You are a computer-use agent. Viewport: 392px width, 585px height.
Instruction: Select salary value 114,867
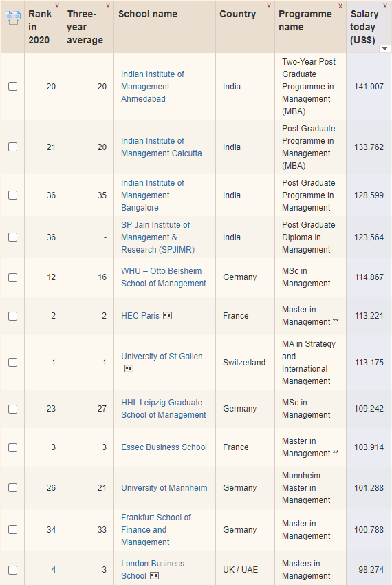tap(369, 277)
